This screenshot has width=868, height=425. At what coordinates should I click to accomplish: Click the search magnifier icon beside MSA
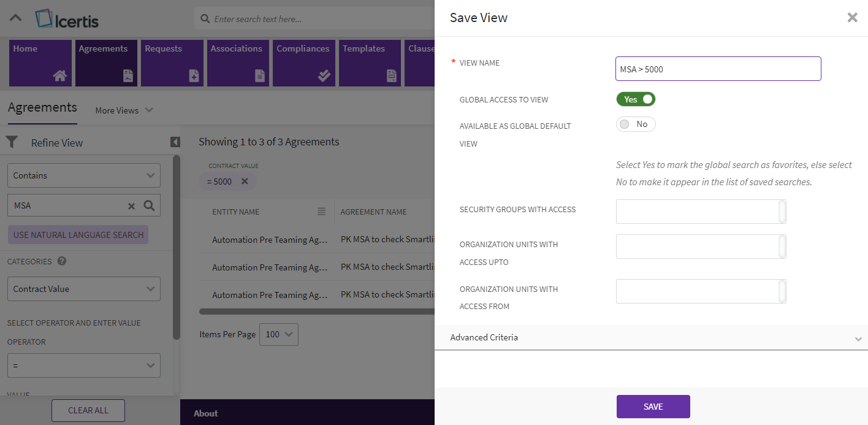pyautogui.click(x=149, y=205)
